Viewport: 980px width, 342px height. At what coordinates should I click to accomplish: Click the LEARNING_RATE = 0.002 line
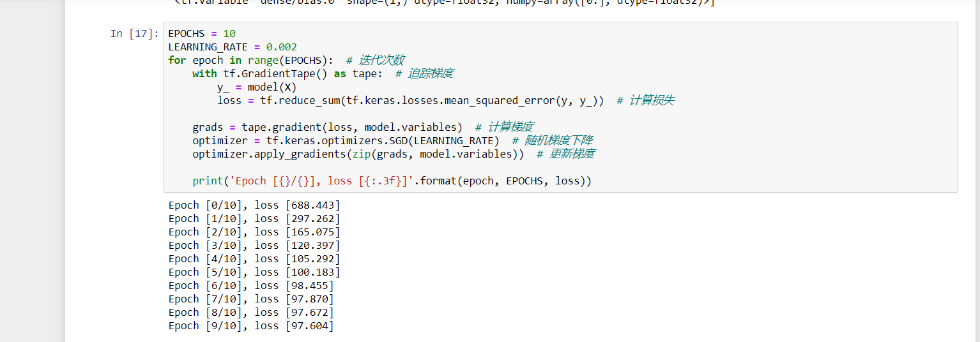(x=233, y=47)
